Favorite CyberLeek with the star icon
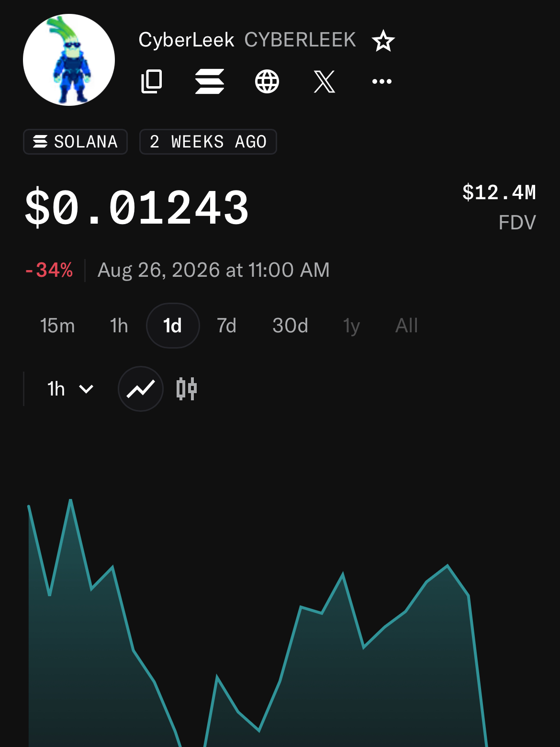The height and width of the screenshot is (747, 560). 383,41
